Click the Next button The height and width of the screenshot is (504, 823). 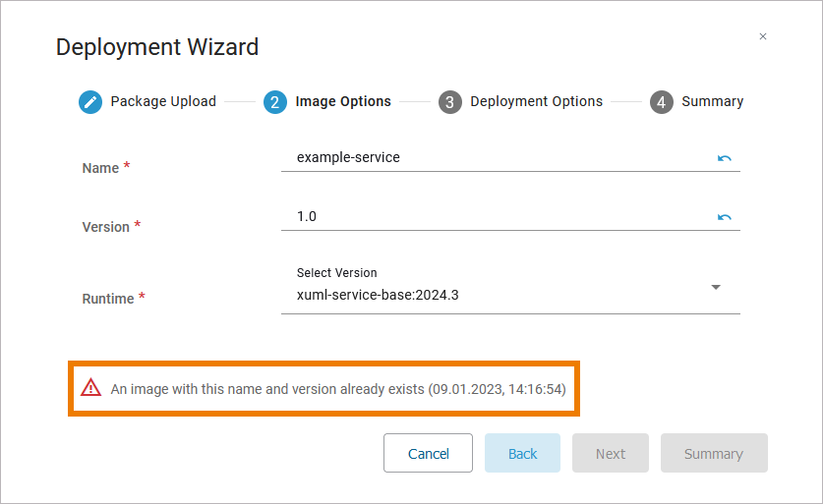coord(610,453)
